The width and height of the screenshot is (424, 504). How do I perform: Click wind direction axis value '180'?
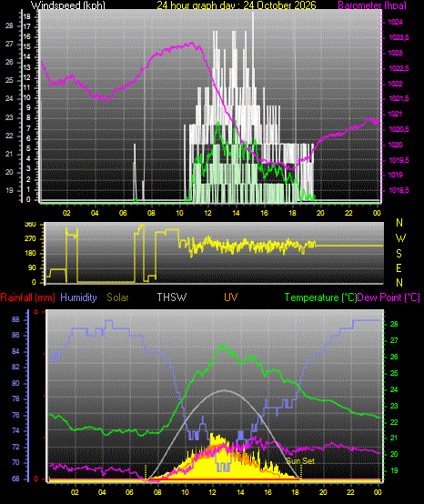pos(30,254)
